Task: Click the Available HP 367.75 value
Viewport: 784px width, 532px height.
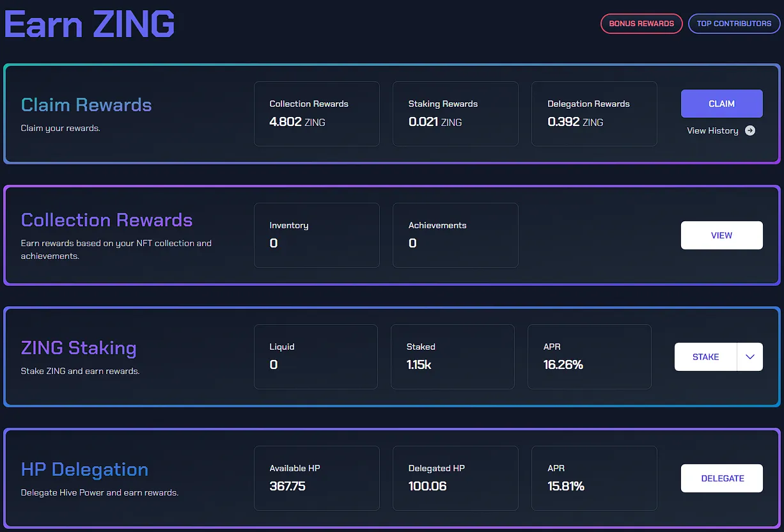Action: (288, 486)
